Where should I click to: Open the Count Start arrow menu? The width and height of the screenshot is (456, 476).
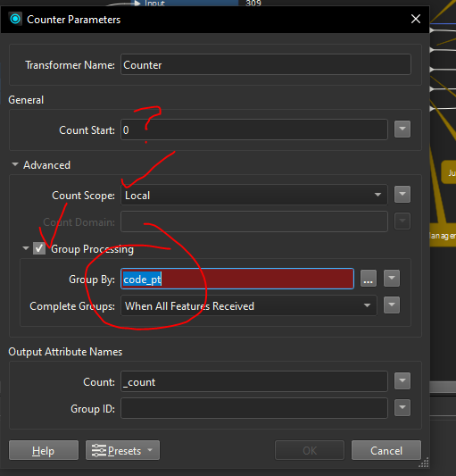coord(402,129)
